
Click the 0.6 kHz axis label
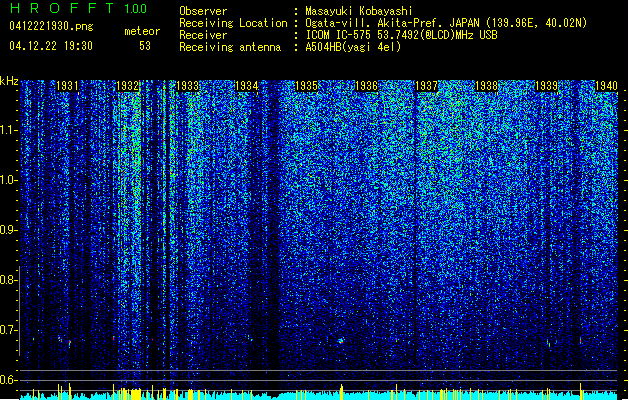click(x=8, y=380)
